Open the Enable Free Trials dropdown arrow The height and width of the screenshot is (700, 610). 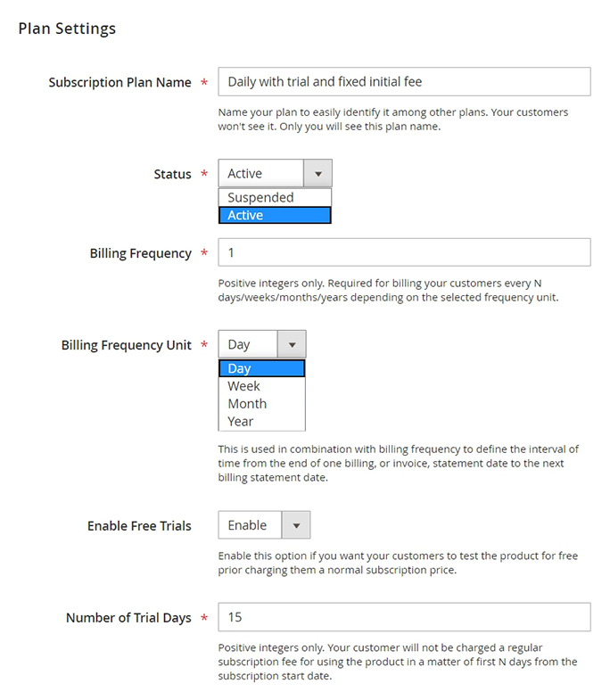(x=296, y=525)
